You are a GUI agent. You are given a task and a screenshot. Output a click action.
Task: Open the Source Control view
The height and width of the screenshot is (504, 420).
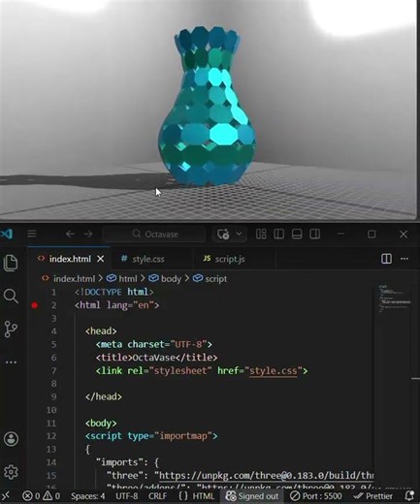coord(11,330)
